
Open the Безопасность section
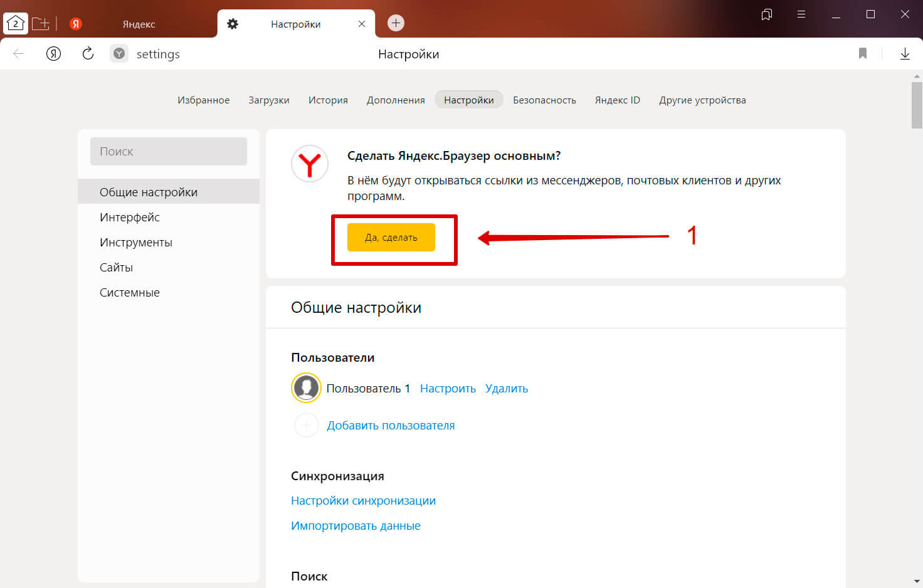pyautogui.click(x=544, y=100)
